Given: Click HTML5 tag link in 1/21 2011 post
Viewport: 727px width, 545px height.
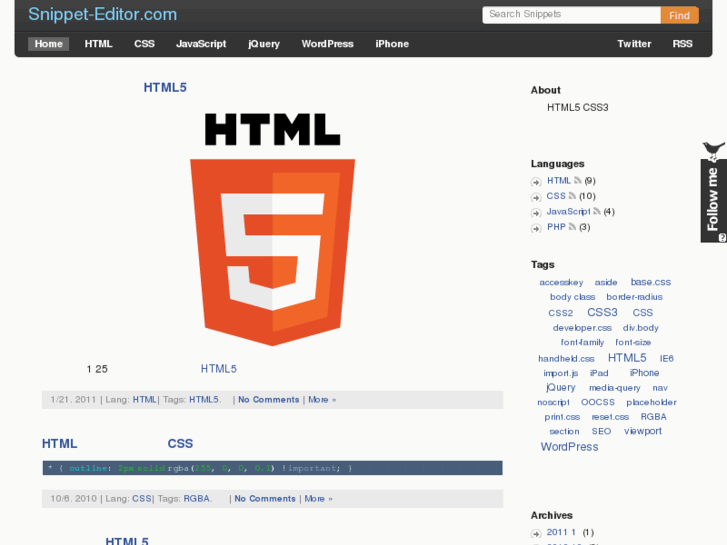Looking at the screenshot, I should coord(204,399).
